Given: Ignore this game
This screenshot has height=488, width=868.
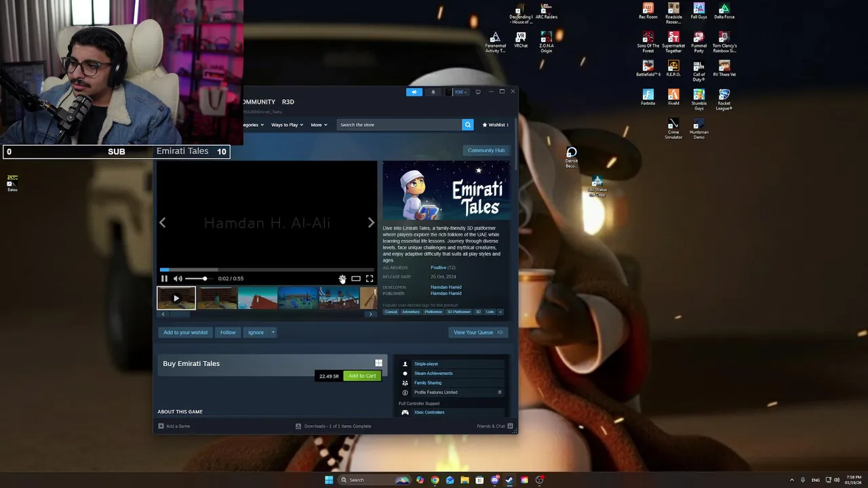Looking at the screenshot, I should click(256, 332).
